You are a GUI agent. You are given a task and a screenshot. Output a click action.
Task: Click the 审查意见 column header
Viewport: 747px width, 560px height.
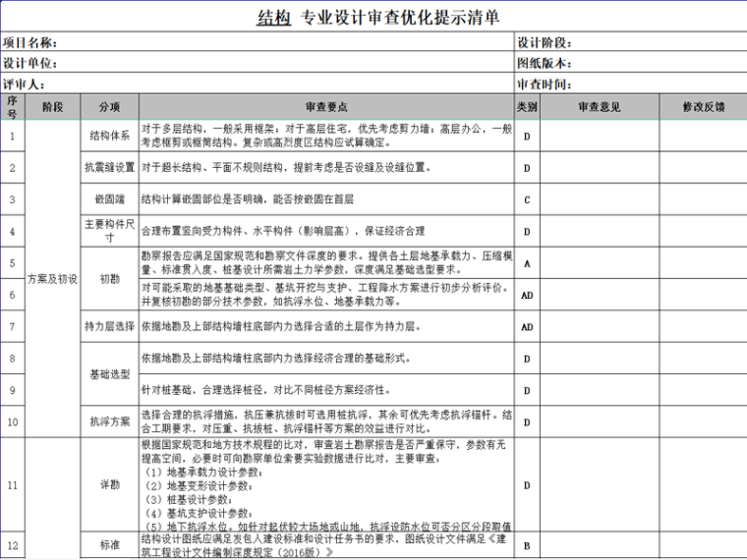[600, 106]
